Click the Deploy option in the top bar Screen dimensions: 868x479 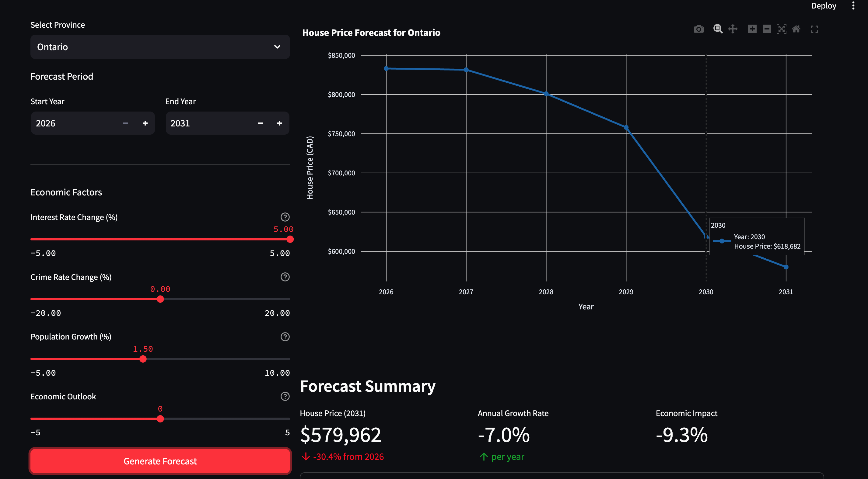click(824, 5)
